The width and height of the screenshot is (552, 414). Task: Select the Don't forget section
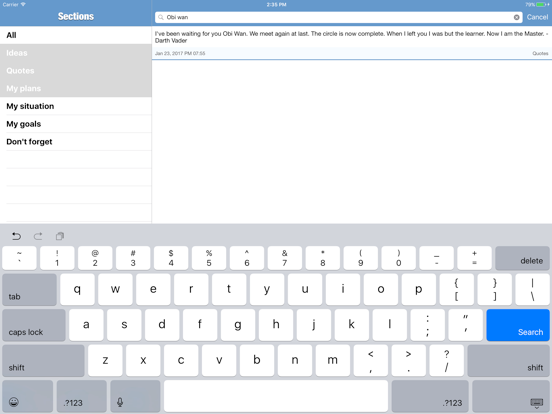click(x=76, y=142)
